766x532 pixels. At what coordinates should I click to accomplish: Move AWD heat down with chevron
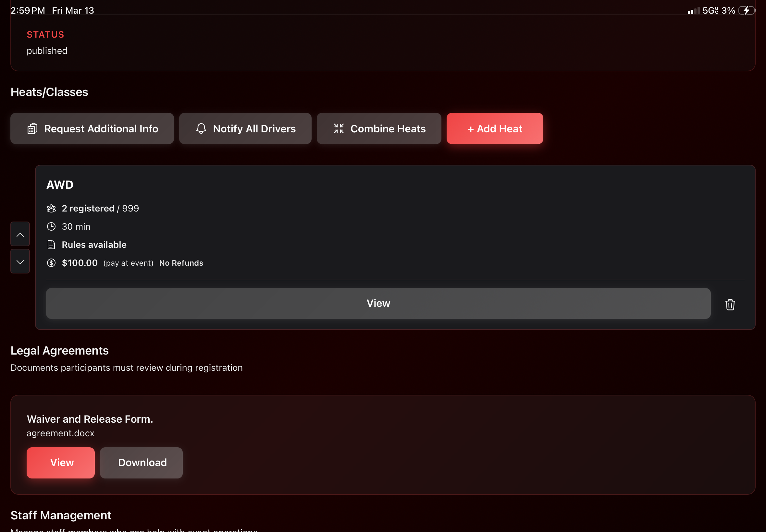[20, 262]
